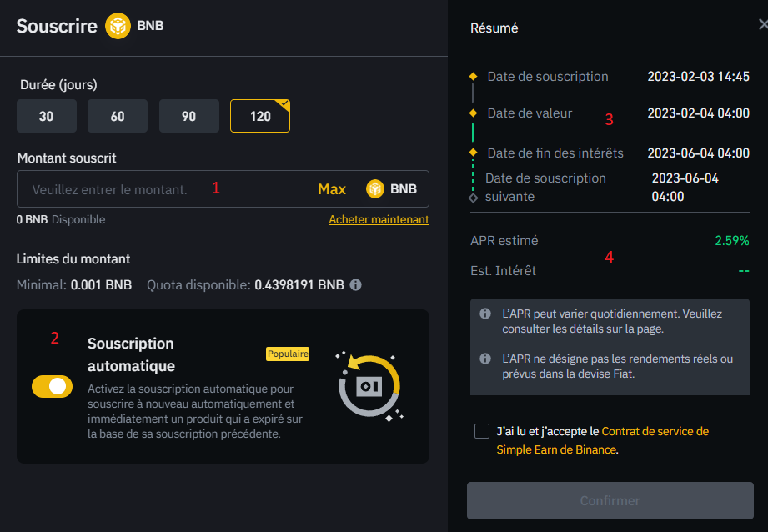
Task: Select the 120-day duration option
Action: [x=260, y=116]
